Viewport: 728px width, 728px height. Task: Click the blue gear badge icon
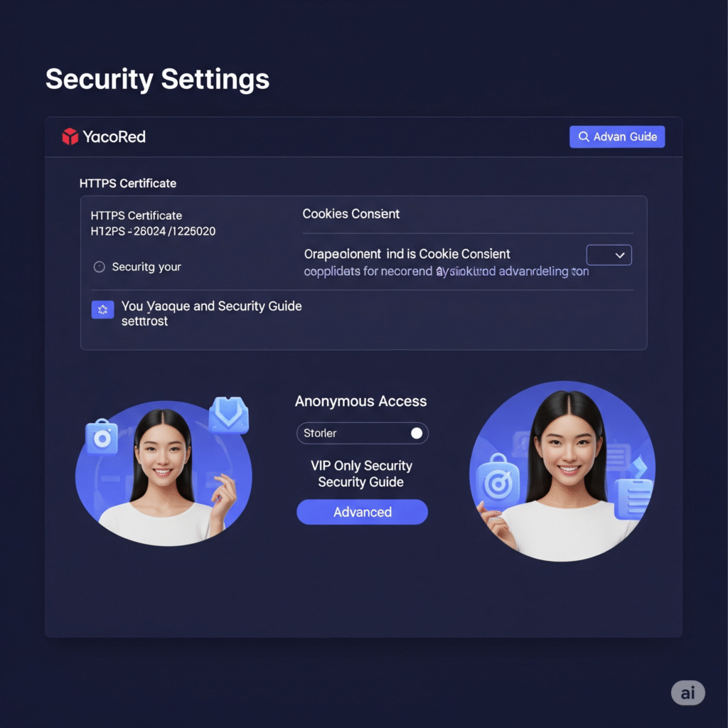coord(102,310)
